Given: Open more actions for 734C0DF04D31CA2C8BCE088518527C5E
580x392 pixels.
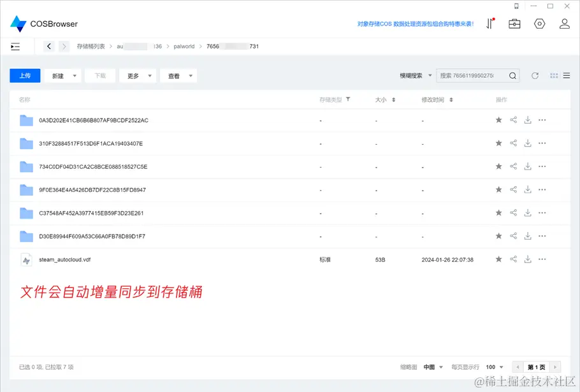Looking at the screenshot, I should [x=542, y=166].
